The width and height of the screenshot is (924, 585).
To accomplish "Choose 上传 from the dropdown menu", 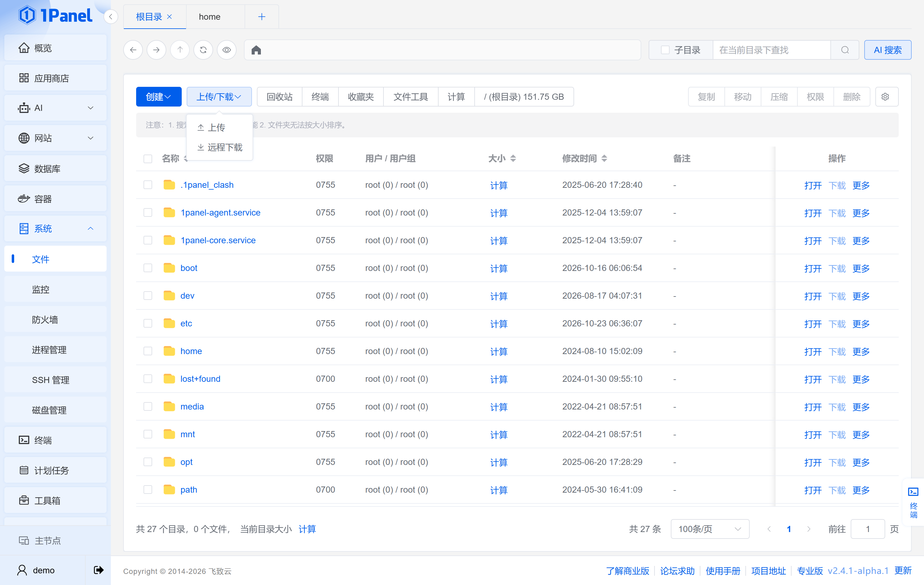I will 219,127.
